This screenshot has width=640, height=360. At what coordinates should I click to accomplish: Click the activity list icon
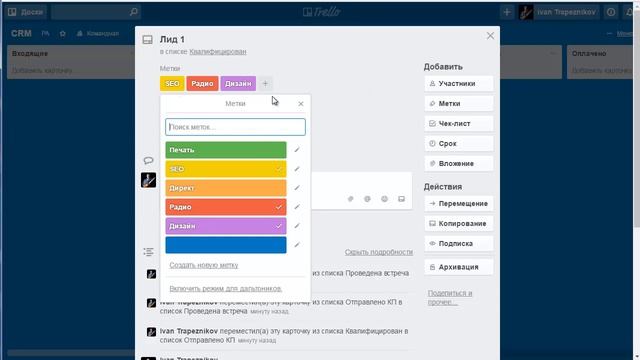point(148,252)
